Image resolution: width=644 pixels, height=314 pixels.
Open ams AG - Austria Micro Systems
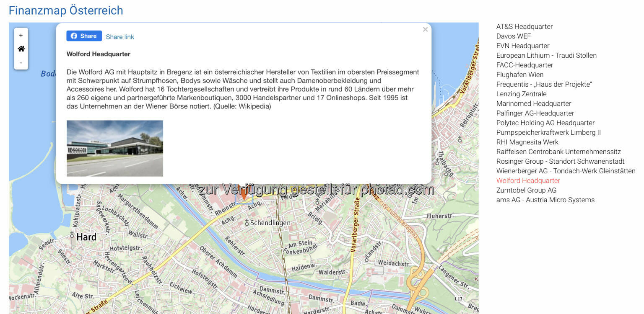click(545, 200)
